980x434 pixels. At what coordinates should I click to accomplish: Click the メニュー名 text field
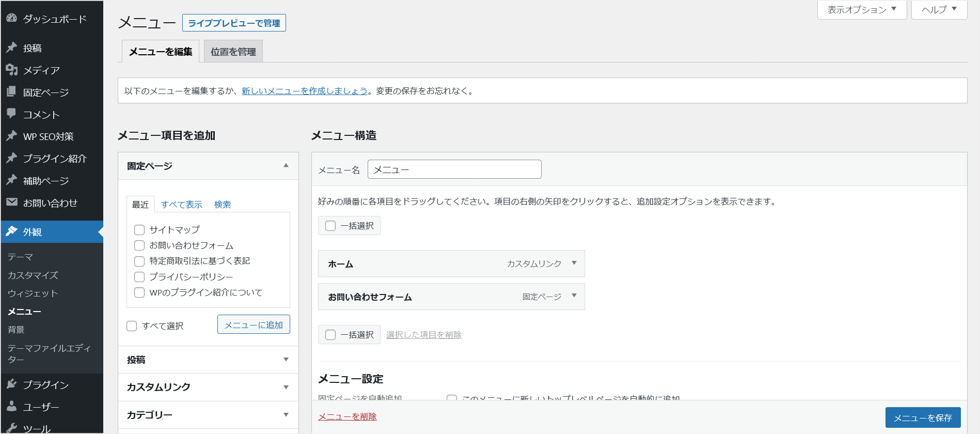coord(454,169)
